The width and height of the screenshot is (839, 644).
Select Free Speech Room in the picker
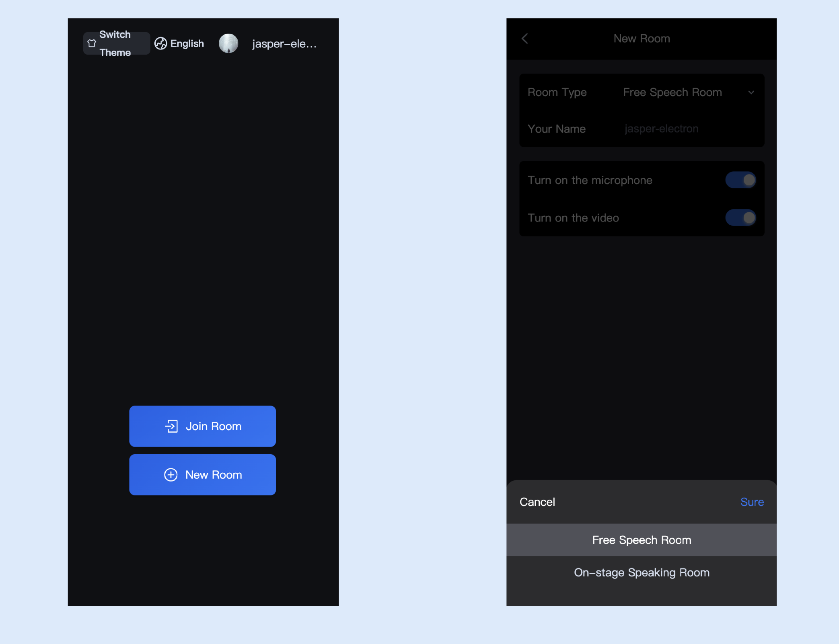[642, 540]
